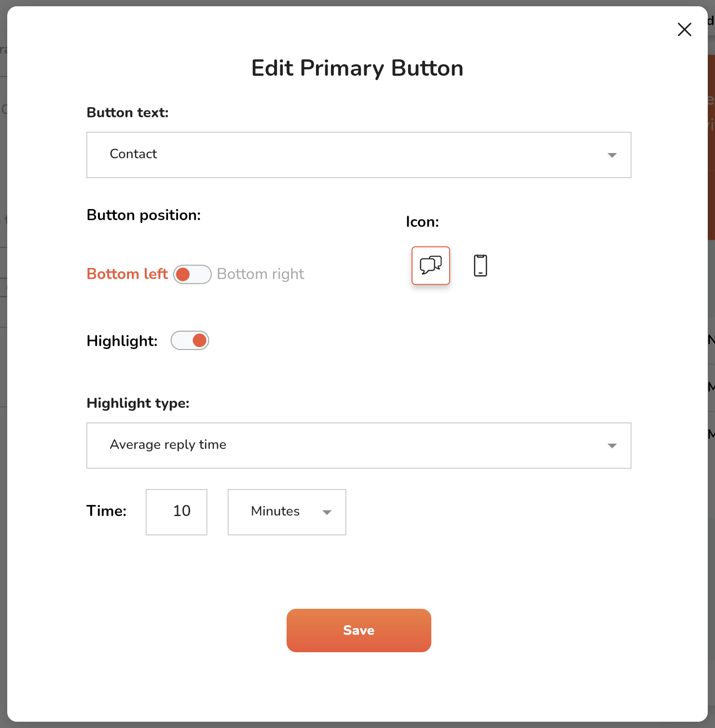This screenshot has width=715, height=728.
Task: Select the chat bubbles icon
Action: coord(430,266)
